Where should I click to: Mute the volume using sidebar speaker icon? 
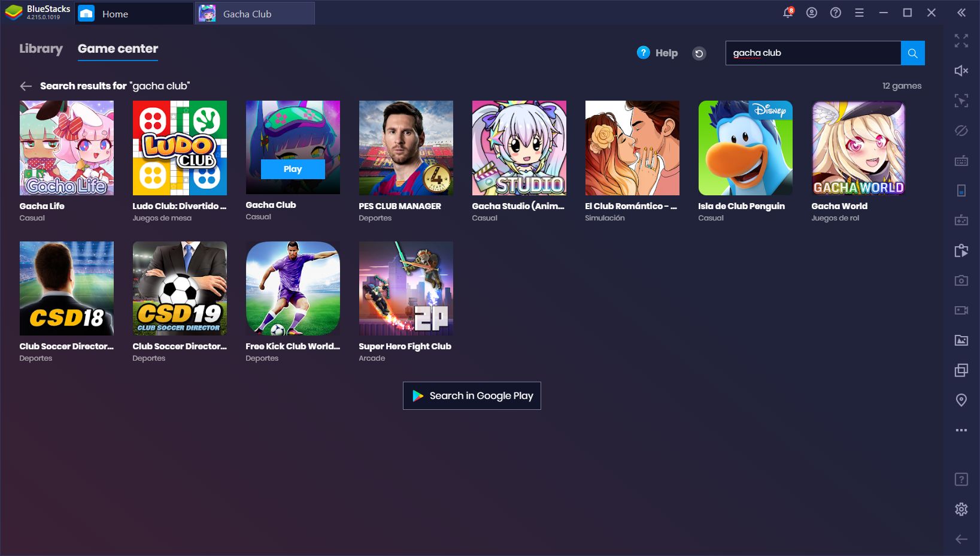(961, 71)
